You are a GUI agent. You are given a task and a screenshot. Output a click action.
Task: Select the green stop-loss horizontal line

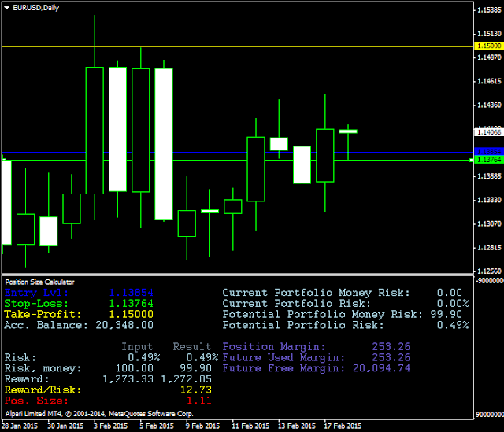pyautogui.click(x=238, y=160)
